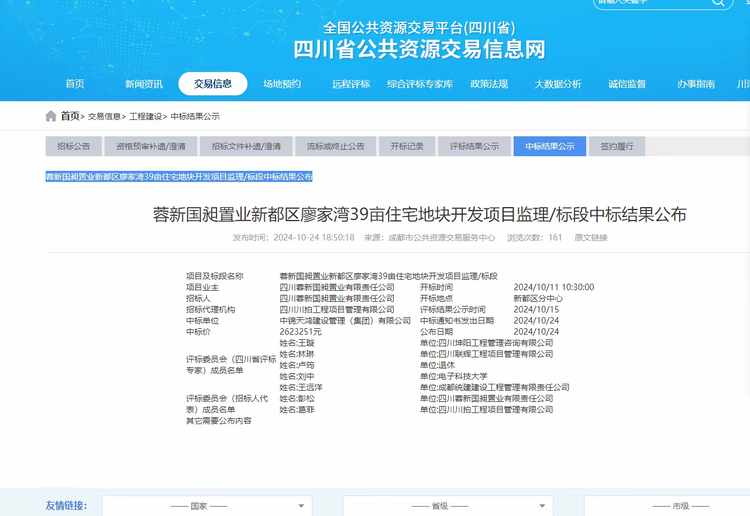Viewport: 750px width, 516px height.
Task: Switch to the 开标记录 tab
Action: click(407, 147)
